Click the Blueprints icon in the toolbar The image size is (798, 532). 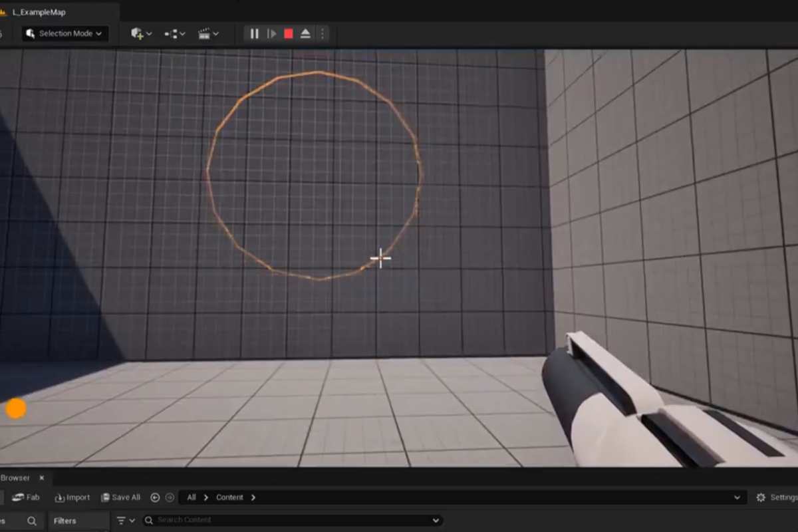(x=170, y=33)
